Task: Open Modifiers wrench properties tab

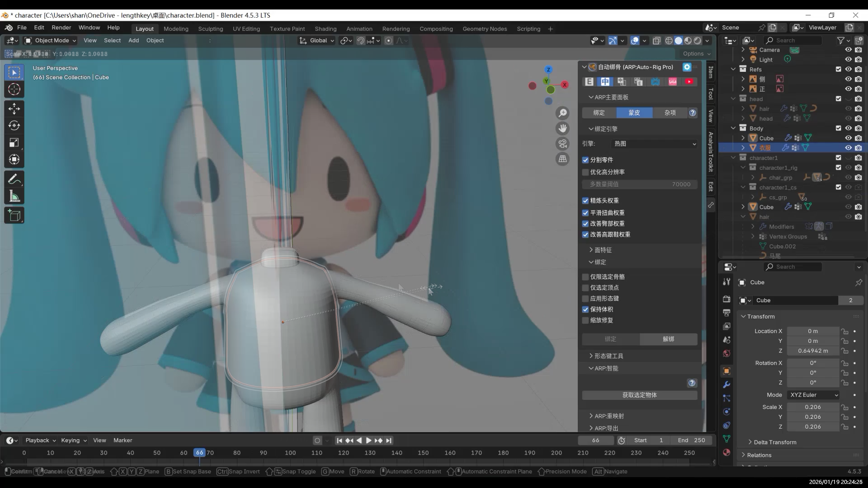Action: 726,385
